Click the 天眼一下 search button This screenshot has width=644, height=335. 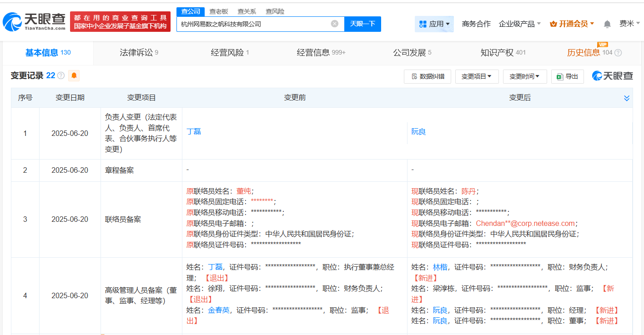coord(362,24)
